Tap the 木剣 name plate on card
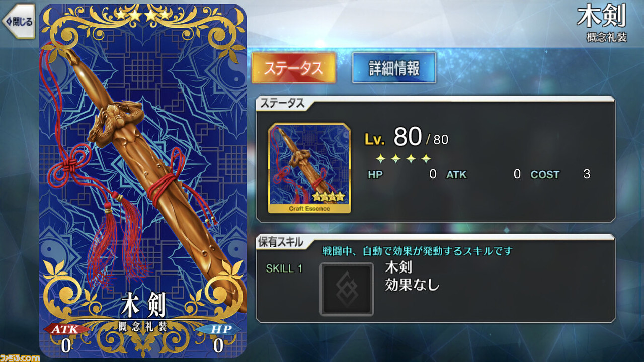Screen dimensions: 644x362 pyautogui.click(x=143, y=304)
